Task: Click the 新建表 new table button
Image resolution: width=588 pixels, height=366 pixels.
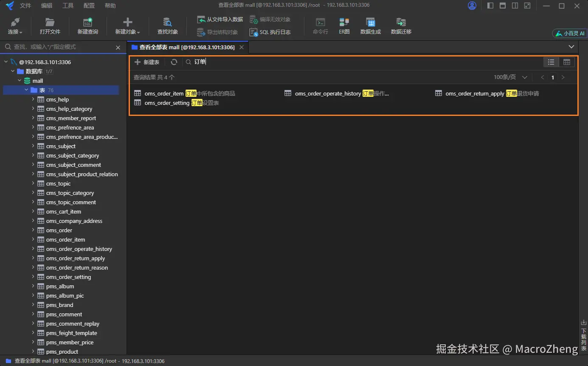Action: tap(147, 62)
